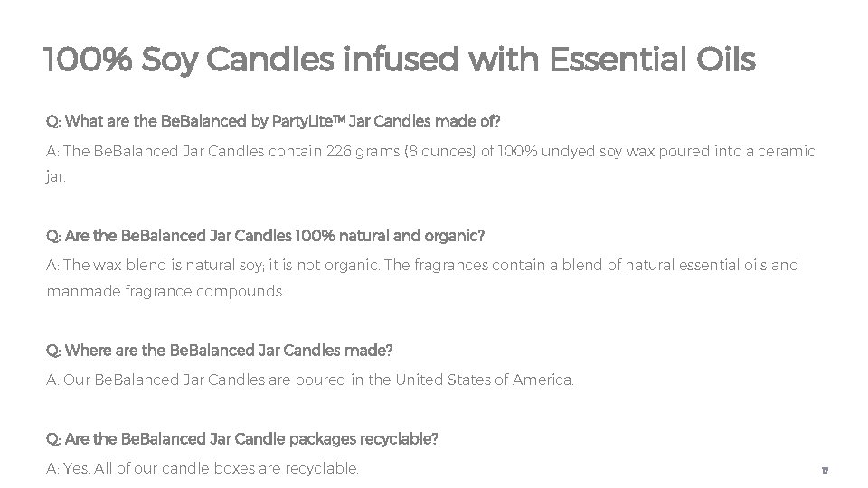Viewport: 868px width, 488px height.
Task: Select the '100% natural and organic?' question
Action: pyautogui.click(x=265, y=236)
